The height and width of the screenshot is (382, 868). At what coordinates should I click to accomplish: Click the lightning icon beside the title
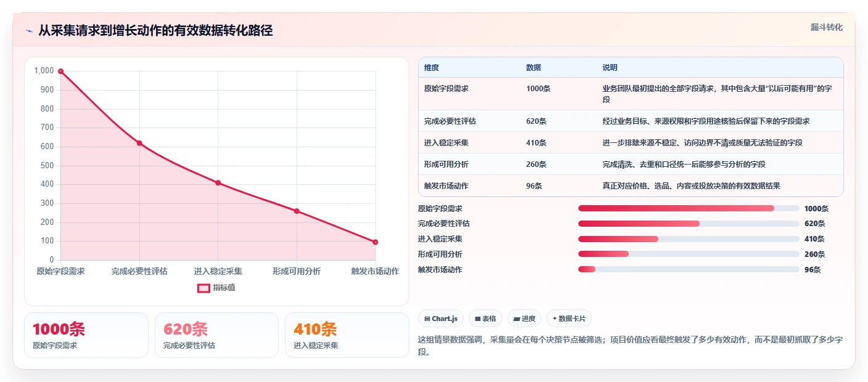point(29,31)
